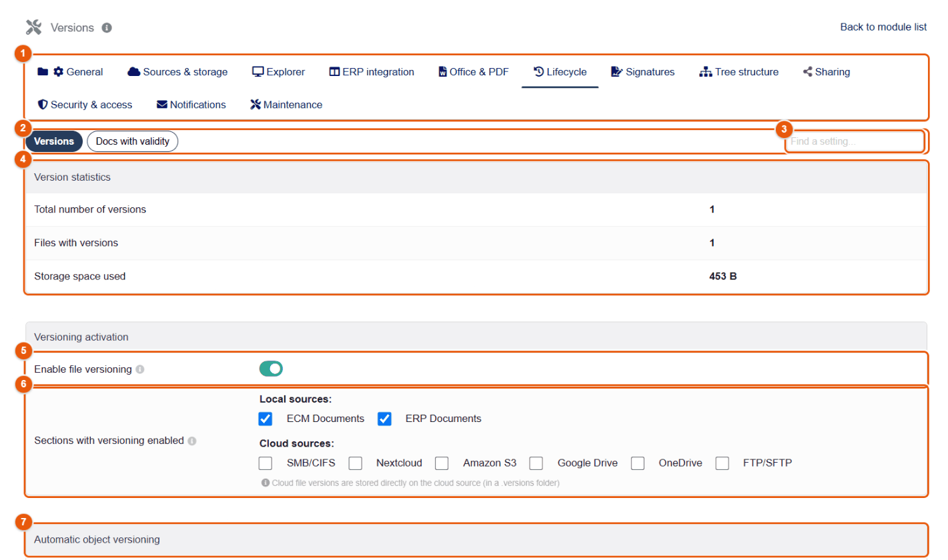Viewport: 948px width, 560px height.
Task: Click the folder gear icon of General
Action: point(51,72)
